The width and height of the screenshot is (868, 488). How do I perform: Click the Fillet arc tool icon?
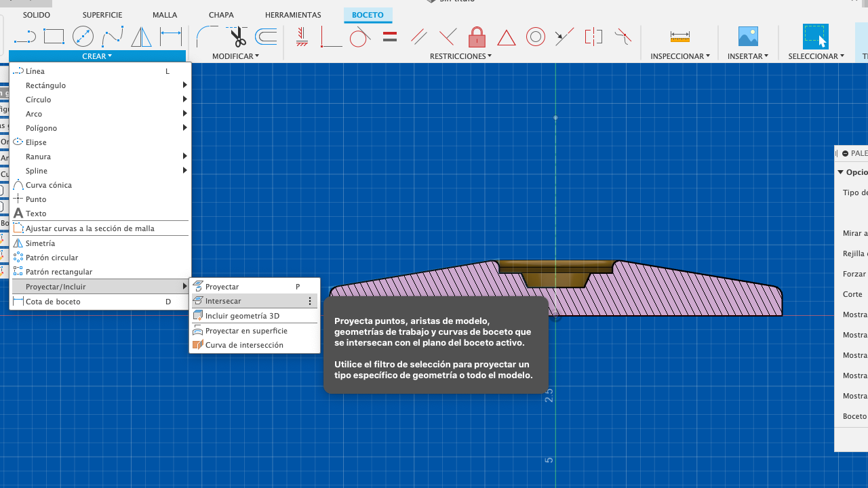[x=207, y=37]
